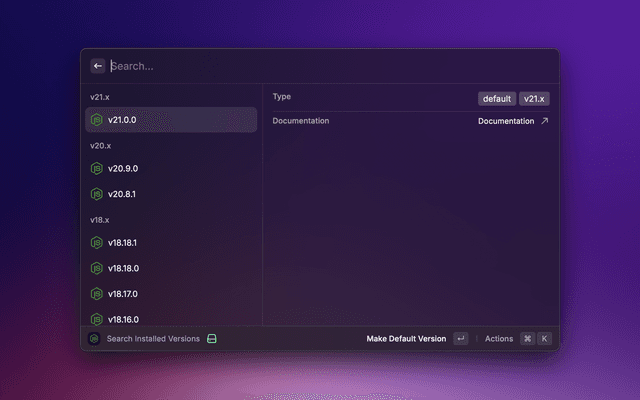Image resolution: width=640 pixels, height=400 pixels.
Task: Open the Documentation external link arrow
Action: tap(544, 121)
